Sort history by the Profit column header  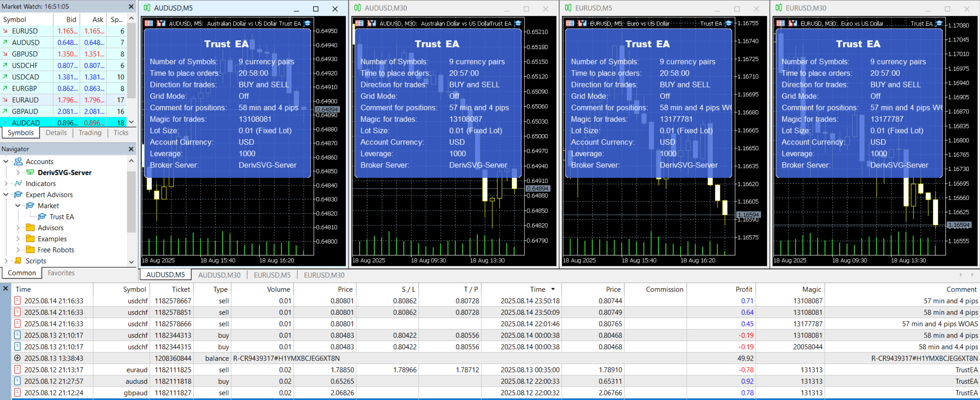tap(721, 290)
